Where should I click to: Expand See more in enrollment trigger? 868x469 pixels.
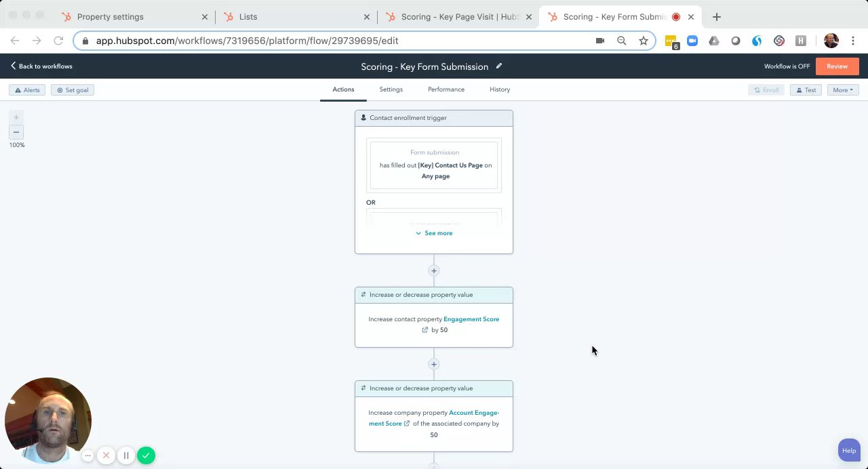[x=434, y=233]
